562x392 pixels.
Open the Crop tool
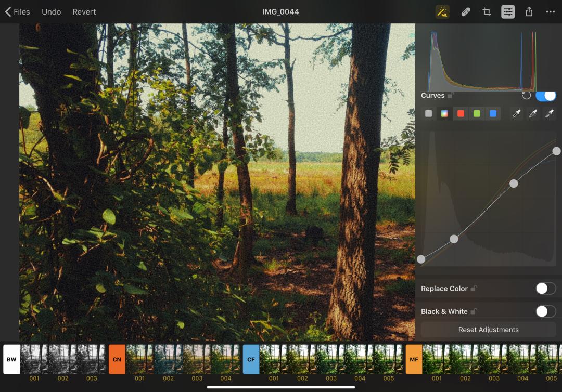tap(487, 12)
